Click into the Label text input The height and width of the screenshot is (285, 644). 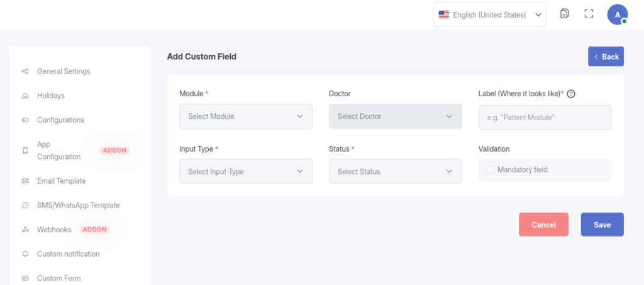pyautogui.click(x=545, y=118)
